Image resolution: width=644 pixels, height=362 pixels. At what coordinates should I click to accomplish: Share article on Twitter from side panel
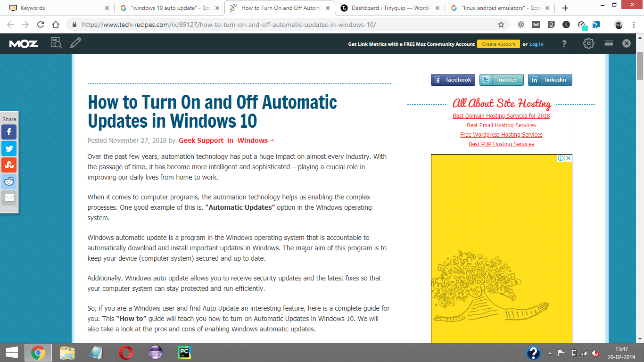click(9, 148)
